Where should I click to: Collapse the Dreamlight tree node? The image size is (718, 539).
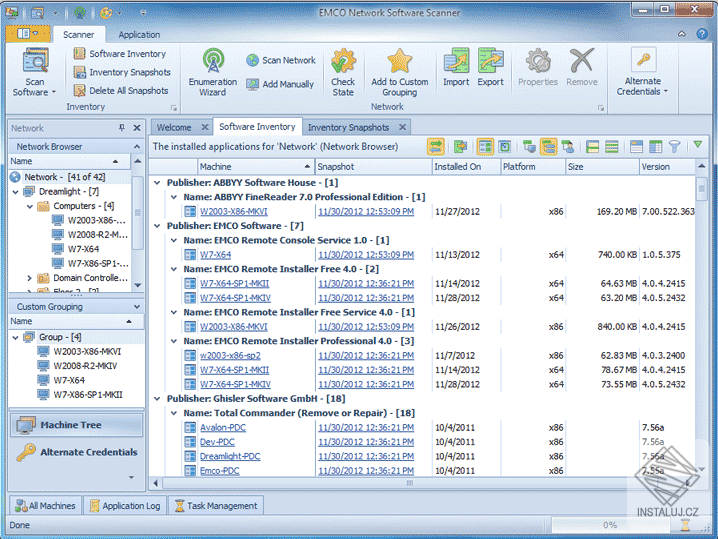16,192
